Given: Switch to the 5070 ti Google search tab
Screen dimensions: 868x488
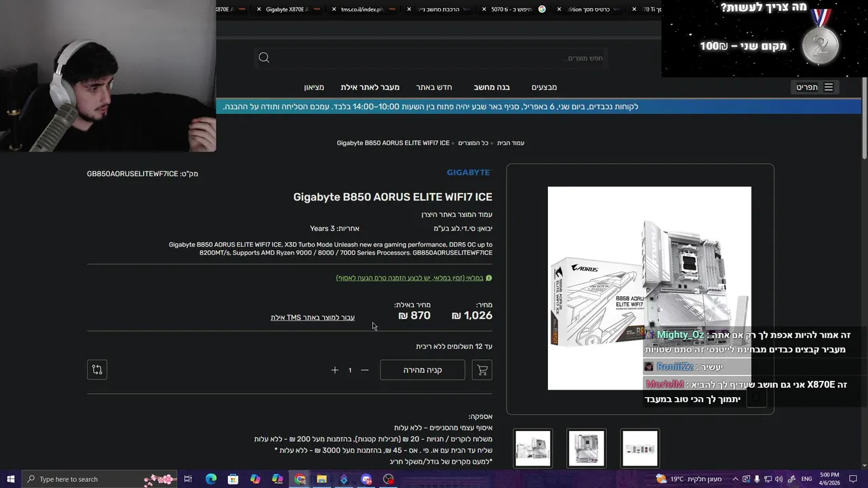Looking at the screenshot, I should pos(514,9).
